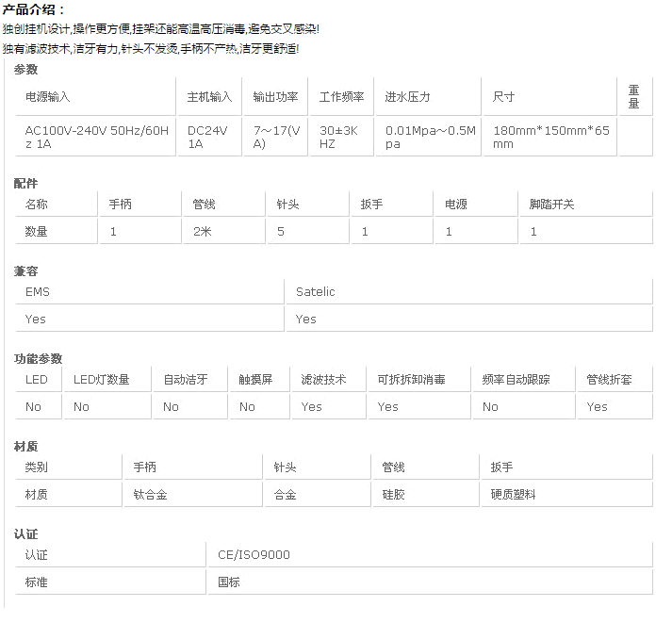Select the AC100V-240V 50Hz/60Hz 1A value
The image size is (672, 623).
tap(95, 137)
